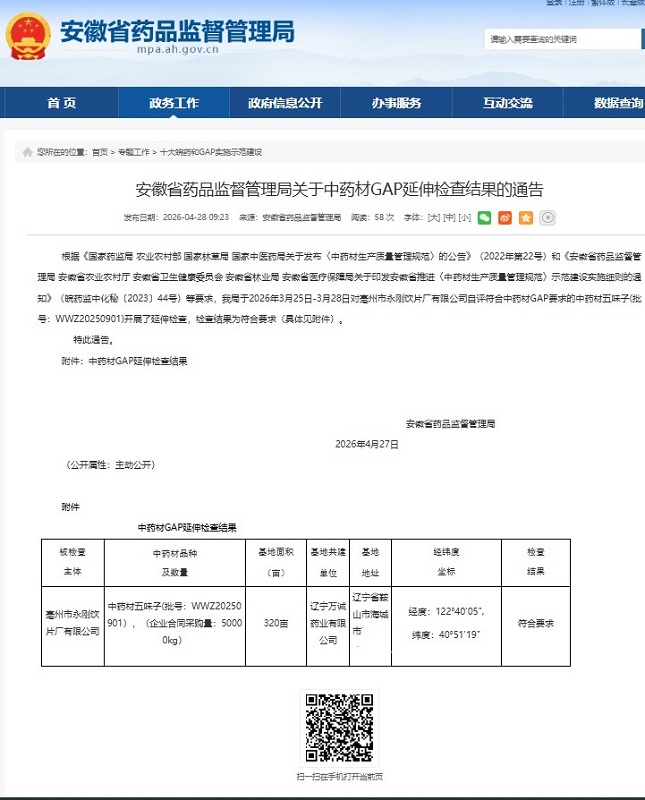Open the 数据查询 menu

(x=618, y=103)
